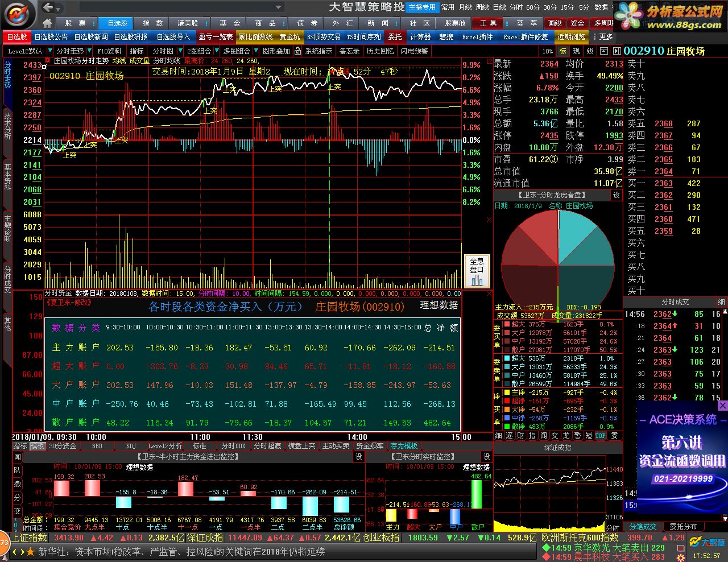Image resolution: width=728 pixels, height=562 pixels.
Task: Open the 新闻 tab
Action: click(378, 23)
